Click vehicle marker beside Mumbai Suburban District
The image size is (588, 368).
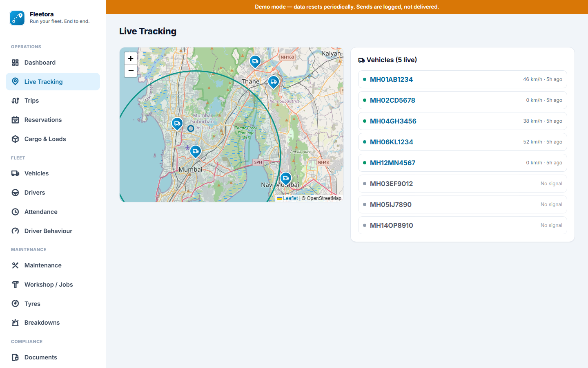click(177, 124)
